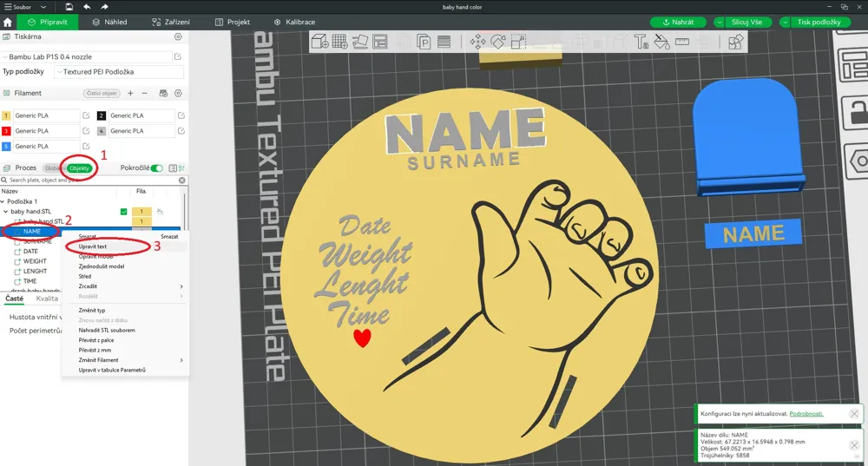This screenshot has height=466, width=868.
Task: Collapse the Podložka 1 tree node
Action: (x=3, y=201)
